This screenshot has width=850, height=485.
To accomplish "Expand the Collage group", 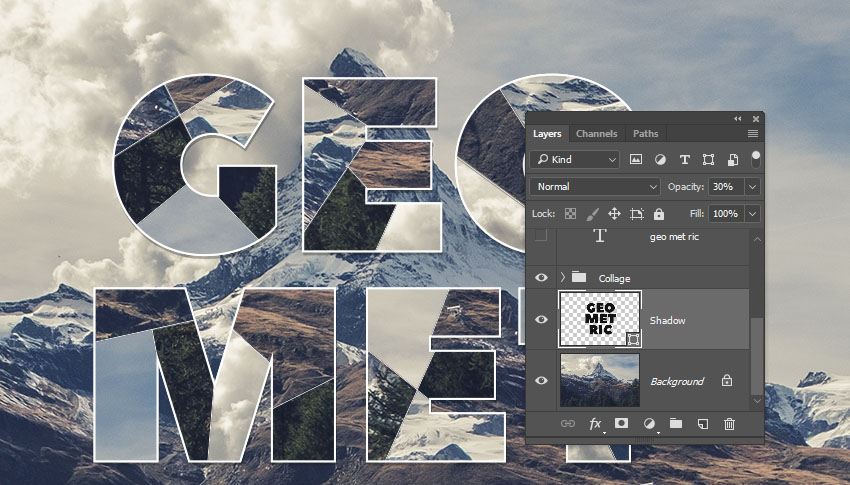I will coord(562,277).
